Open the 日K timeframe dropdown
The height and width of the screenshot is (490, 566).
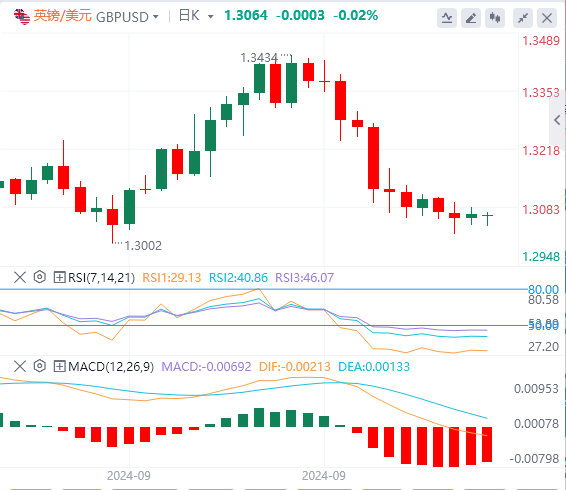196,16
